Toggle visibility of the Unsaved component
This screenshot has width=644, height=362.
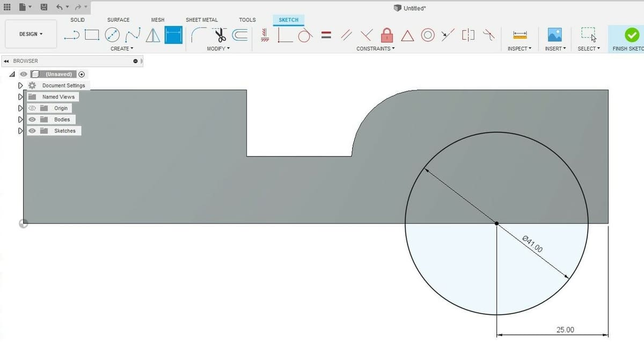(24, 75)
